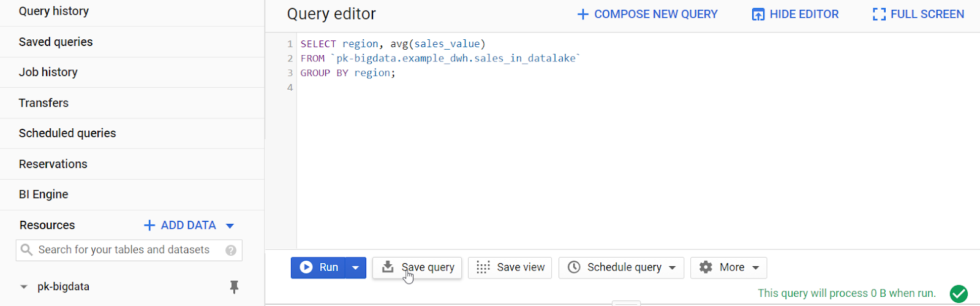
Task: Click the download icon on Save query
Action: coord(388,267)
